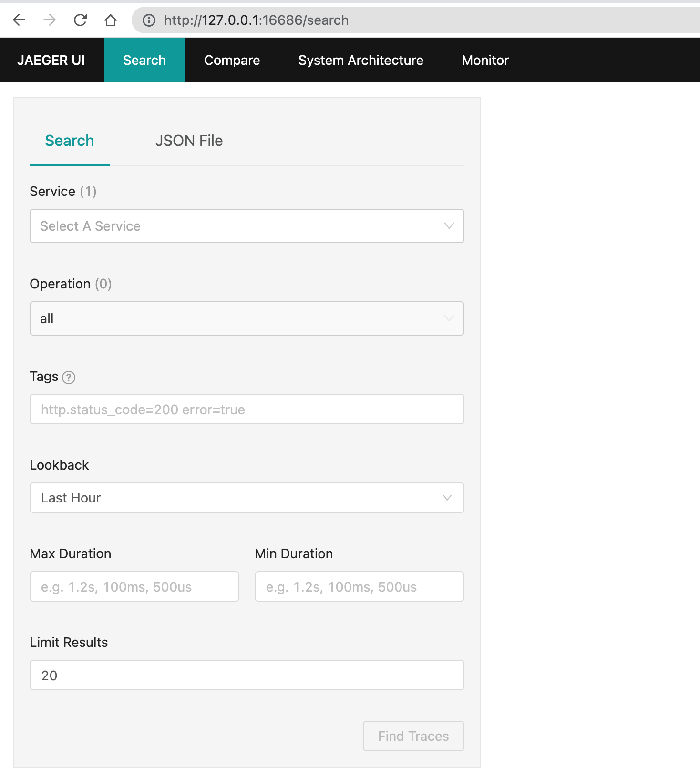Click the Lookback dropdown chevron arrow

[447, 498]
